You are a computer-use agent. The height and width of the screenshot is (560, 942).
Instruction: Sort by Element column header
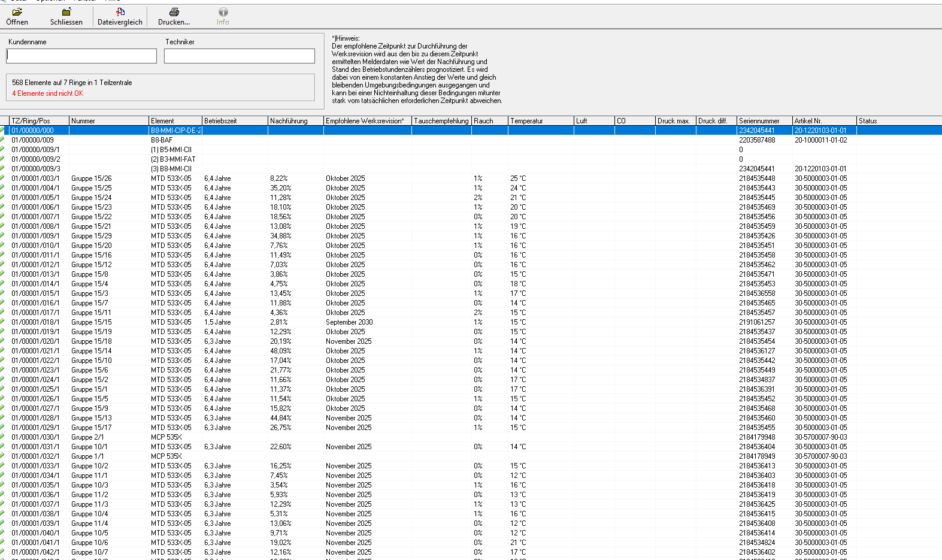pos(175,121)
